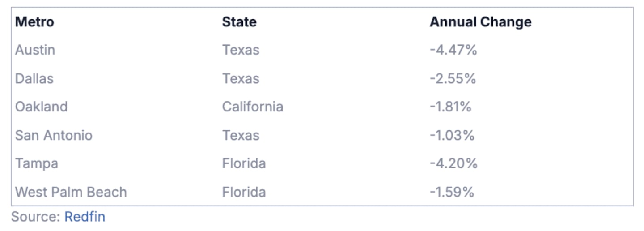
Task: Select the Austin metro cell
Action: click(x=35, y=50)
